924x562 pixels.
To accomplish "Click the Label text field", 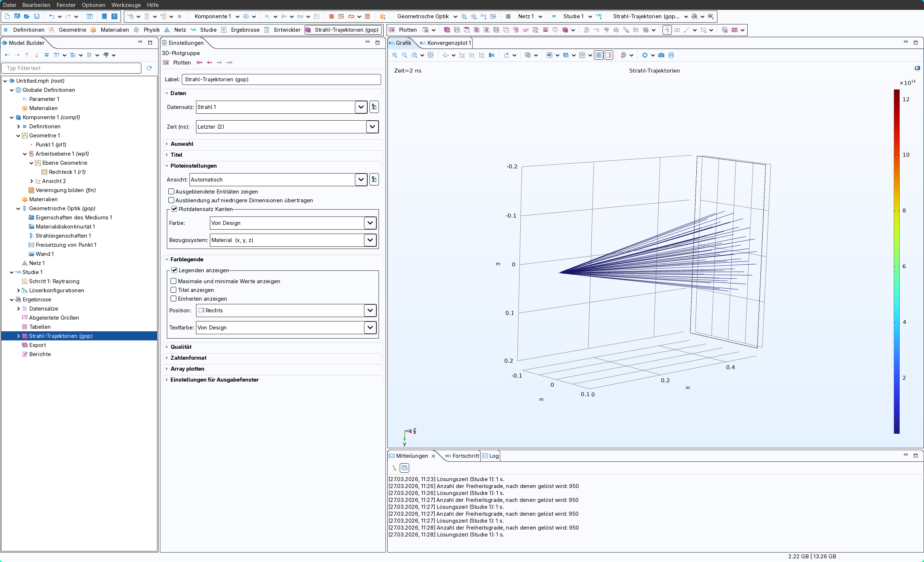I will 281,79.
